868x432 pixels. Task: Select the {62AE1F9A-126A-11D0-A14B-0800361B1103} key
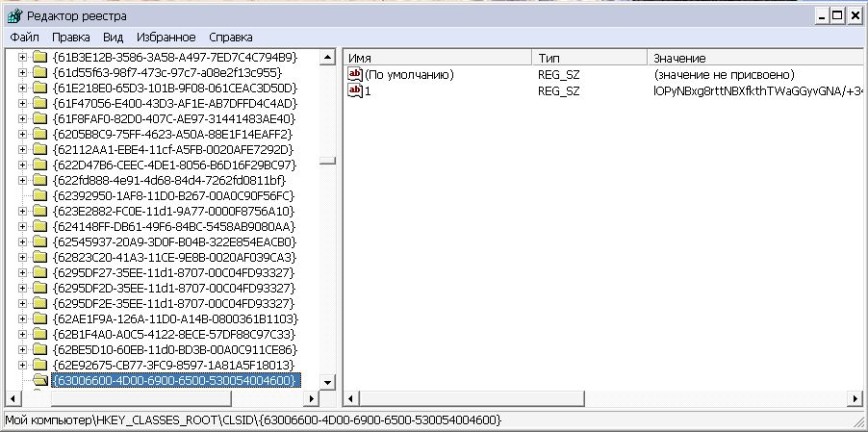(x=175, y=318)
